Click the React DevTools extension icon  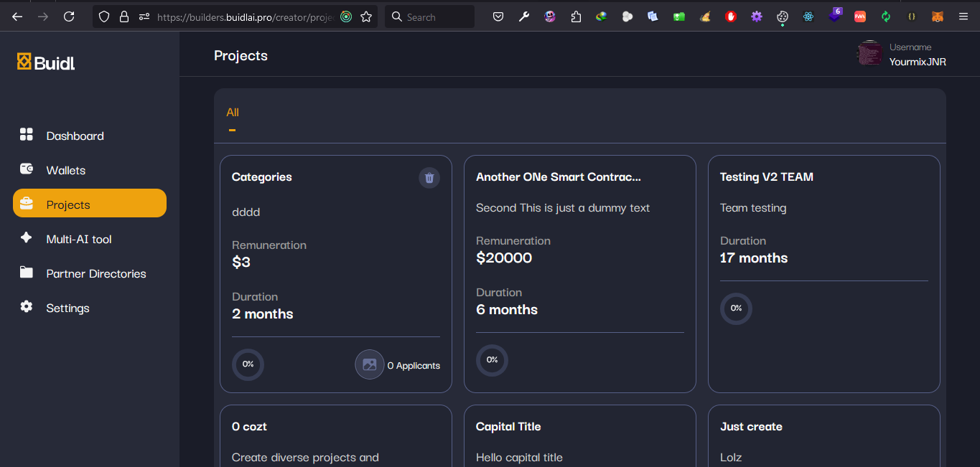pyautogui.click(x=808, y=16)
